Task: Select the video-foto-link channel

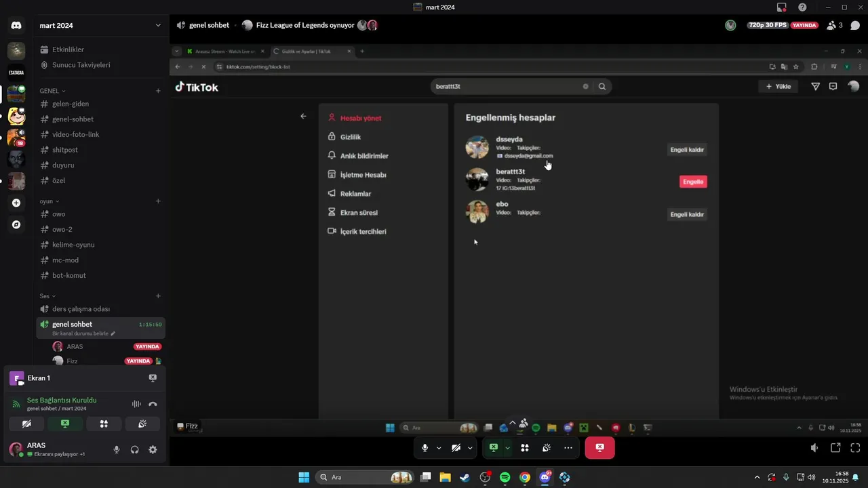Action: (100, 135)
